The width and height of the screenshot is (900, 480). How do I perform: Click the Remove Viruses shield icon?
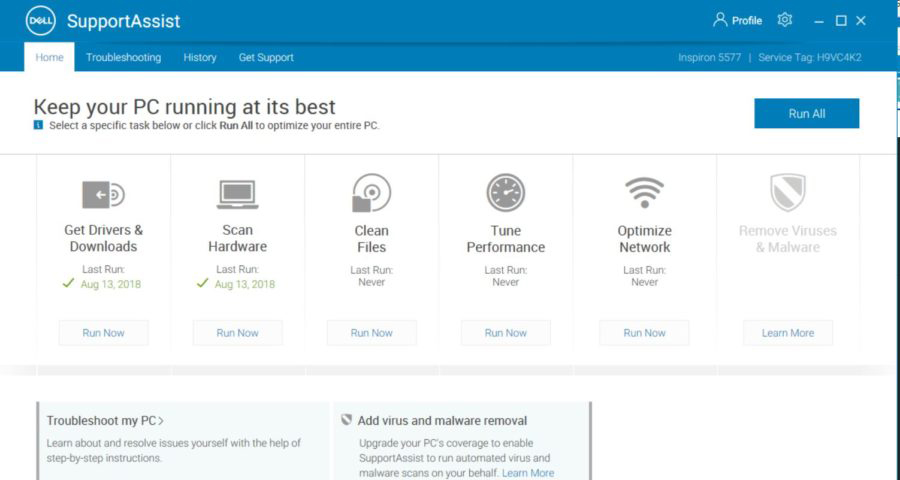(788, 193)
